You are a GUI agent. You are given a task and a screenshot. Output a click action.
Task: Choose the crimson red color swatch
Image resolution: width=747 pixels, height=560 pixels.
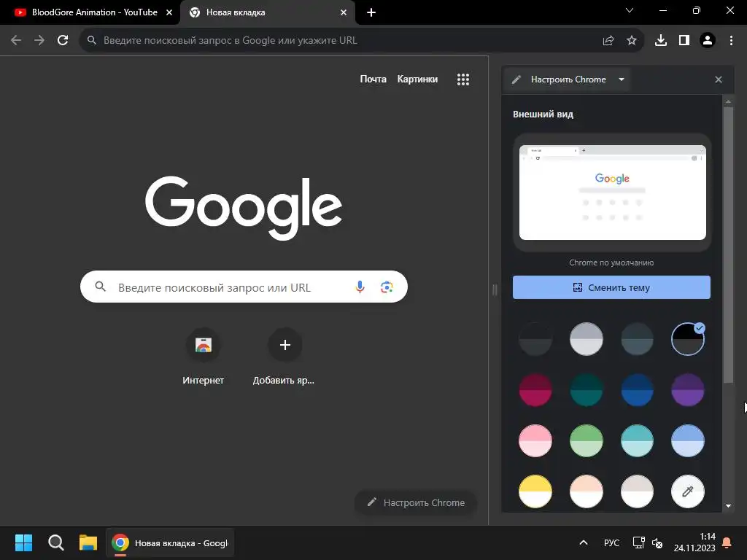pos(535,390)
